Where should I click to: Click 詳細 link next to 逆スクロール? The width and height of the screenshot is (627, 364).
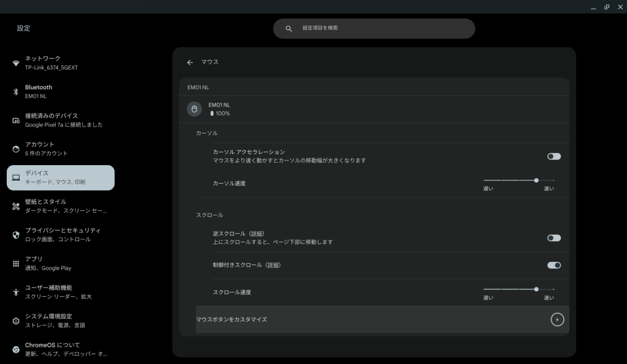[257, 234]
